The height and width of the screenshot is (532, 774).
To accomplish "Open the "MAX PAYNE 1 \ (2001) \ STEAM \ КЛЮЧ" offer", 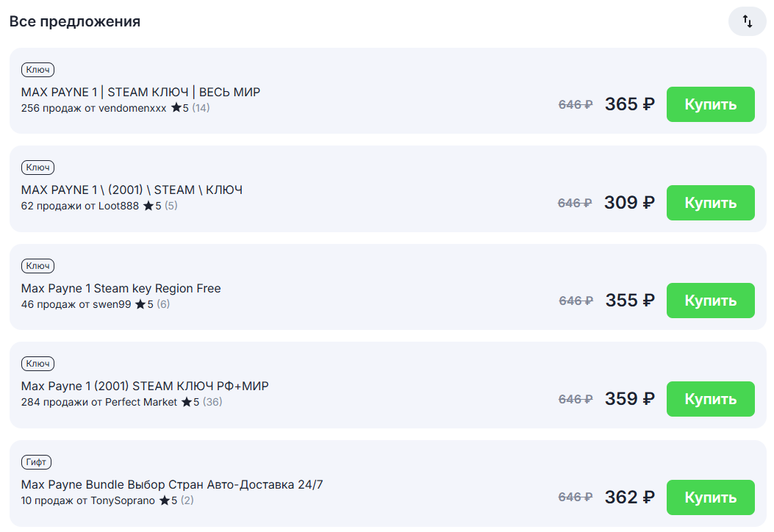I will coord(132,190).
